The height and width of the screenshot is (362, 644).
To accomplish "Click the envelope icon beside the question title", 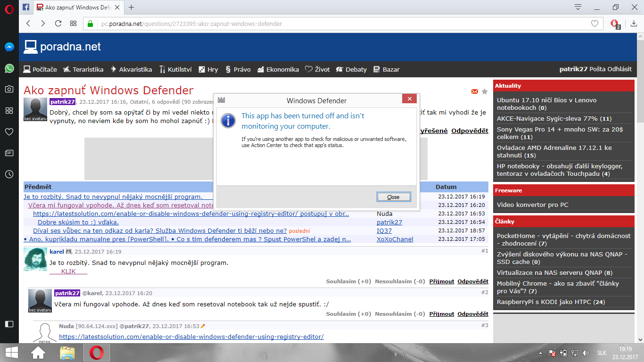I will (x=474, y=91).
